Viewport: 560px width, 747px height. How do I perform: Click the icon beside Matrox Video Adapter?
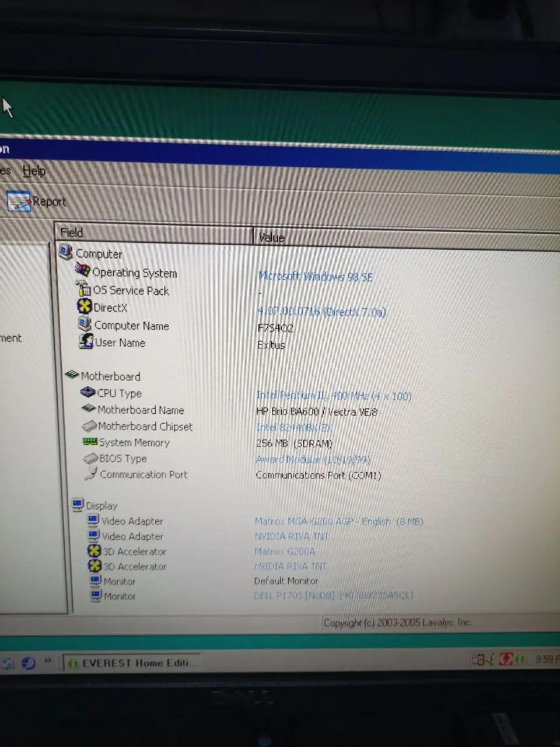[93, 520]
